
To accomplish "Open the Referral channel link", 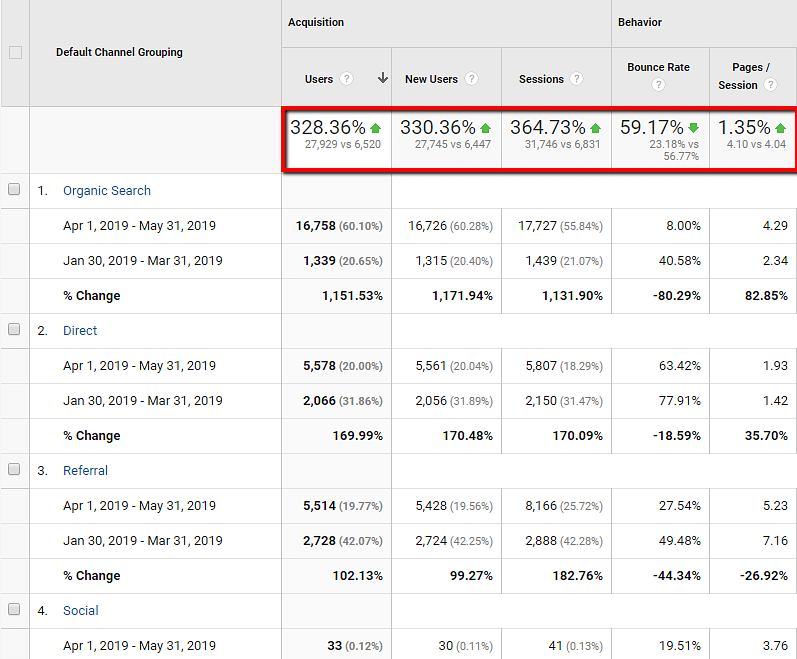I will pyautogui.click(x=85, y=471).
